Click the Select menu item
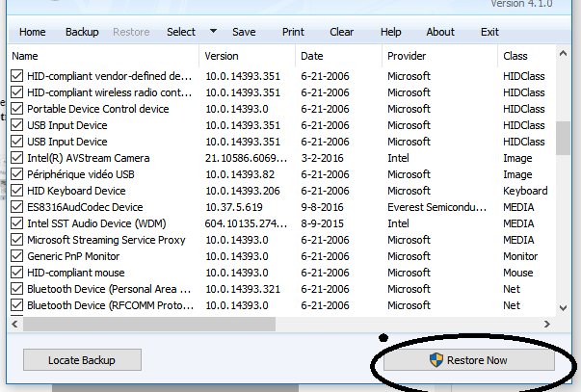This screenshot has width=581, height=392. coord(181,32)
